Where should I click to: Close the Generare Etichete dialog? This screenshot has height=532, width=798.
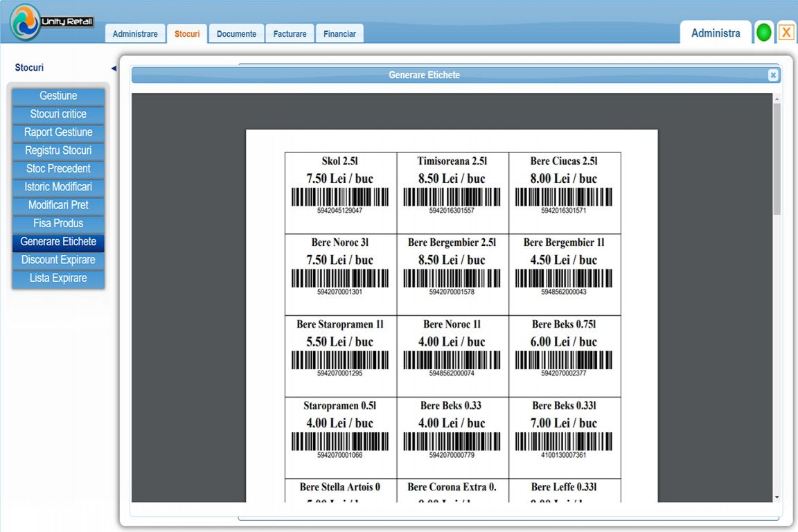pos(772,76)
